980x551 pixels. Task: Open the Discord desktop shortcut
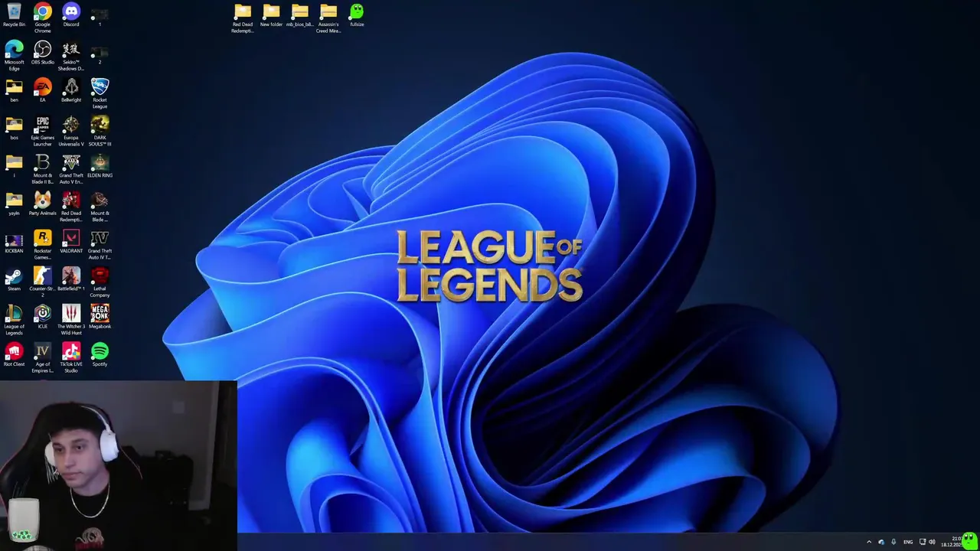[x=71, y=15]
